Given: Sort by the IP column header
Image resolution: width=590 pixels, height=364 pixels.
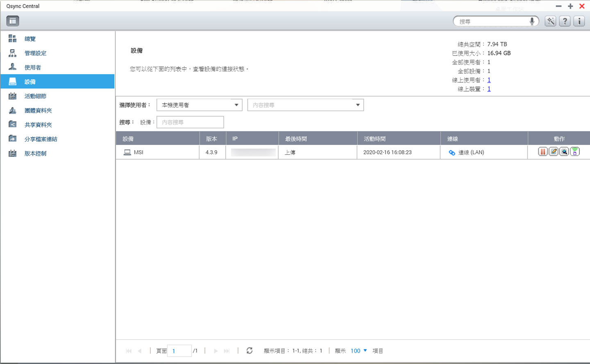Looking at the screenshot, I should click(252, 138).
